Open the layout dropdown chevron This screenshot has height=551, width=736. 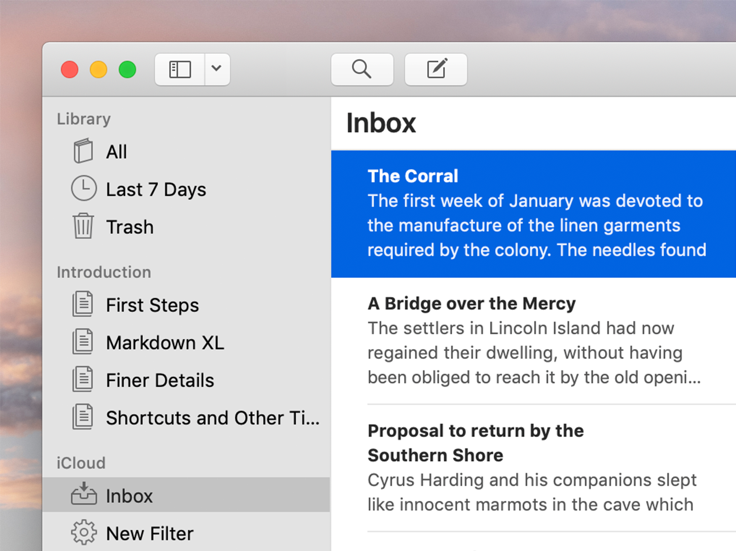(216, 69)
